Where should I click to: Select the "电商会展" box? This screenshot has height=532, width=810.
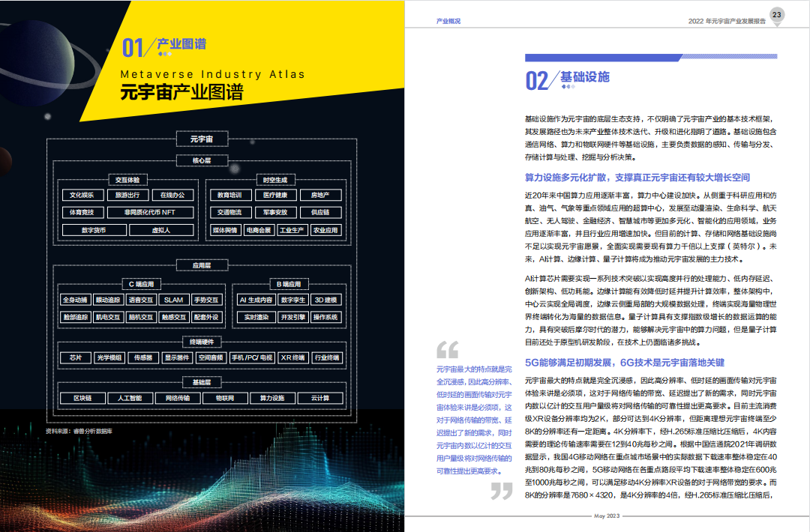(x=259, y=230)
